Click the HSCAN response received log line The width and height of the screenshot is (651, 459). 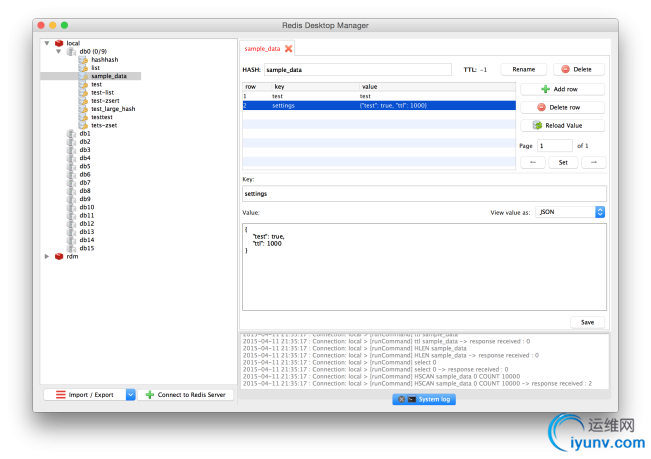click(417, 383)
